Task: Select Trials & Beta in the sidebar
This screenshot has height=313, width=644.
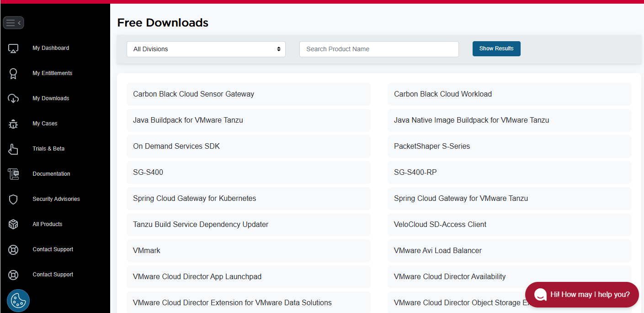Action: point(48,148)
